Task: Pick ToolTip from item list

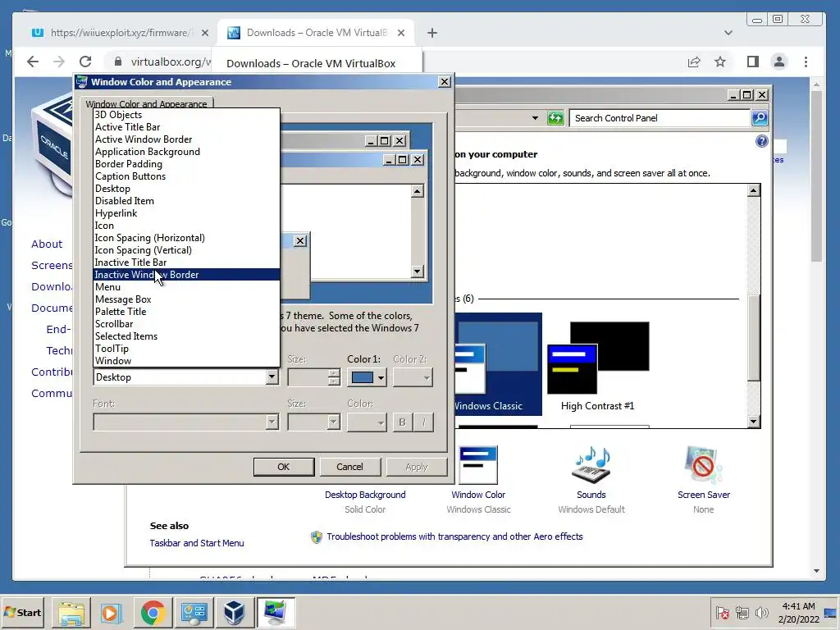Action: pyautogui.click(x=186, y=349)
